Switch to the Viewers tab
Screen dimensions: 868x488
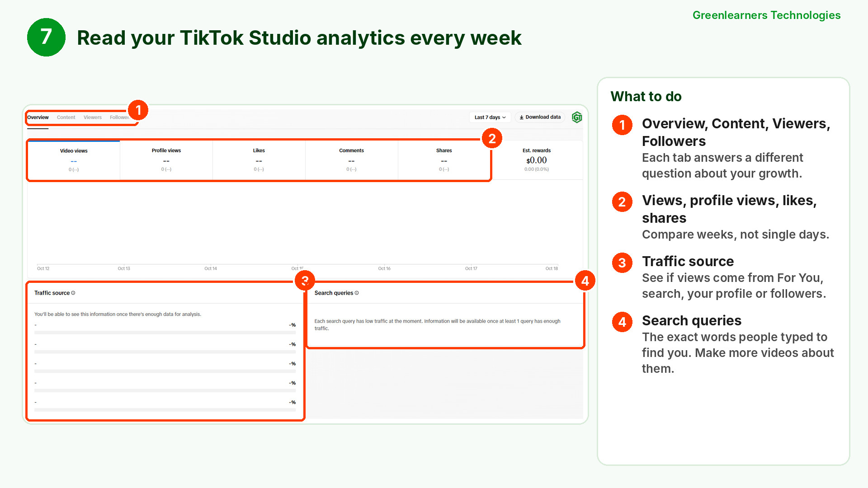[x=93, y=117]
